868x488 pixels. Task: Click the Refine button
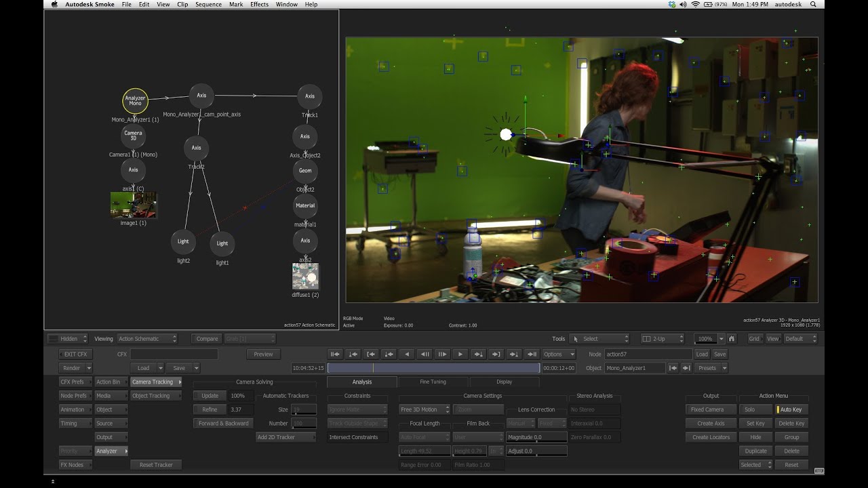[x=210, y=409]
